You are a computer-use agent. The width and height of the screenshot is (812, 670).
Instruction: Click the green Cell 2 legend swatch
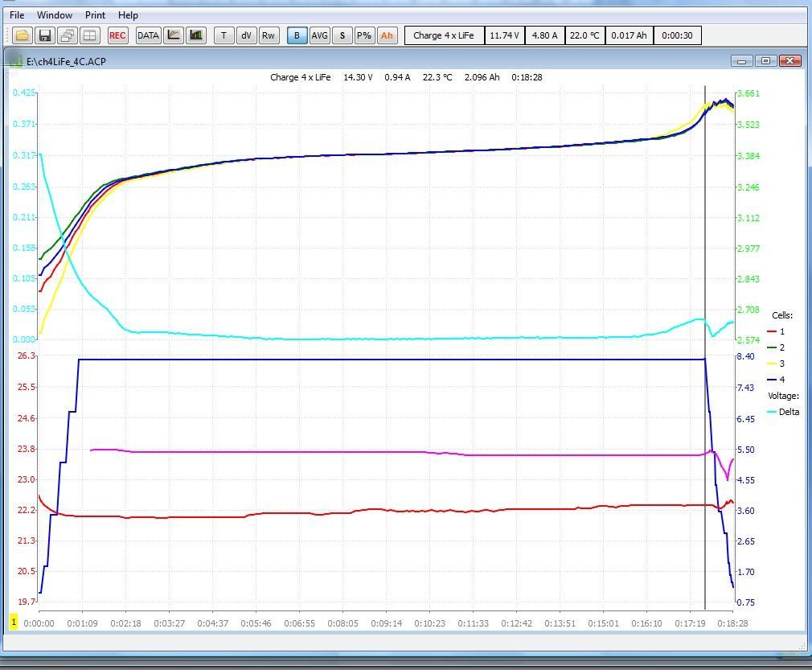pyautogui.click(x=772, y=347)
